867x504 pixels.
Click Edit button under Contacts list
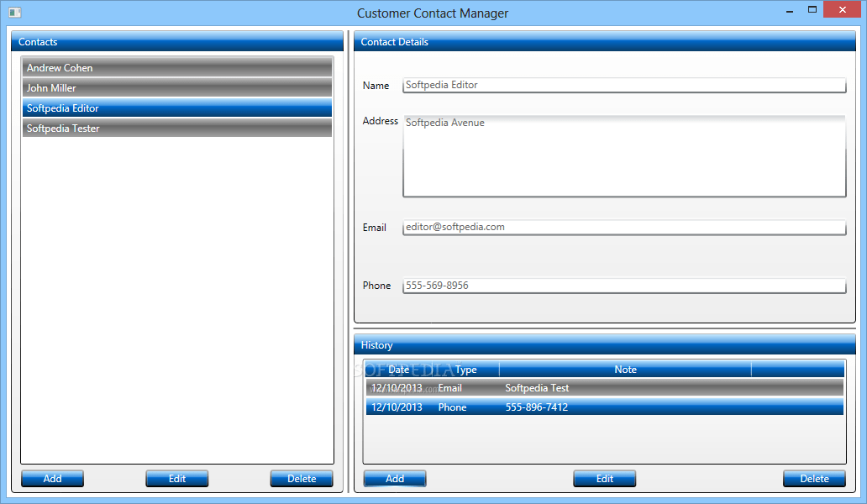click(177, 479)
